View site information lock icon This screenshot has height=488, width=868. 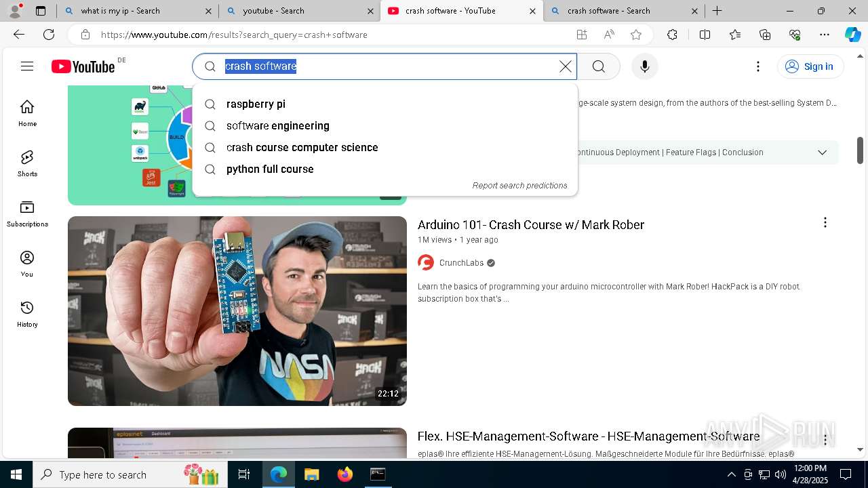pos(85,35)
